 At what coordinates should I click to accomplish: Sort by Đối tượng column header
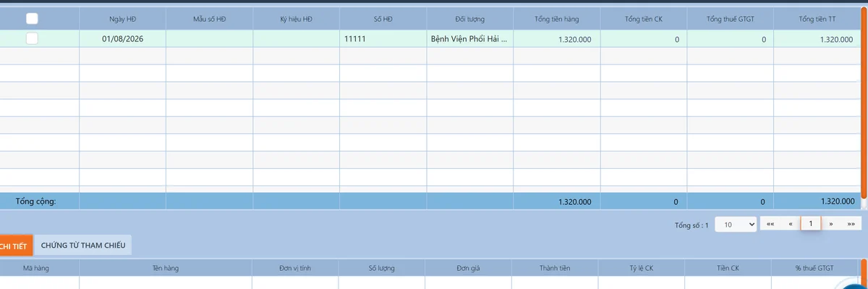pyautogui.click(x=470, y=19)
